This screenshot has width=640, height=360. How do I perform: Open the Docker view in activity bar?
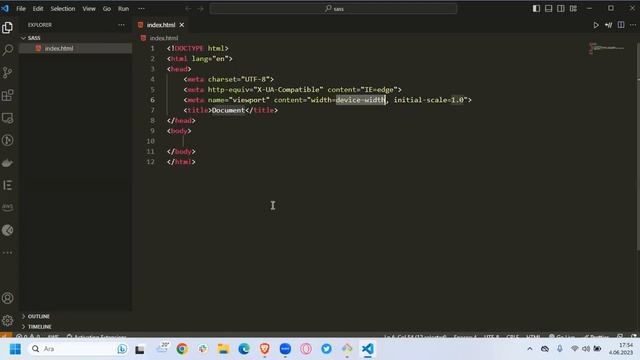point(7,163)
